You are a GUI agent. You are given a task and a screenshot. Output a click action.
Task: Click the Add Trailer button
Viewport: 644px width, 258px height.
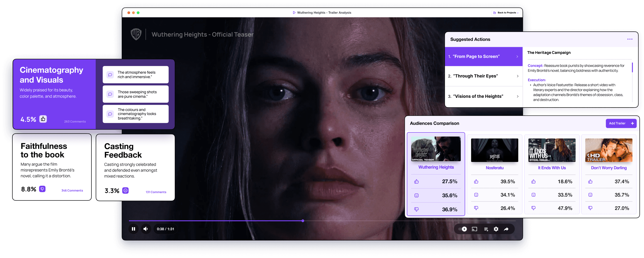pyautogui.click(x=621, y=123)
